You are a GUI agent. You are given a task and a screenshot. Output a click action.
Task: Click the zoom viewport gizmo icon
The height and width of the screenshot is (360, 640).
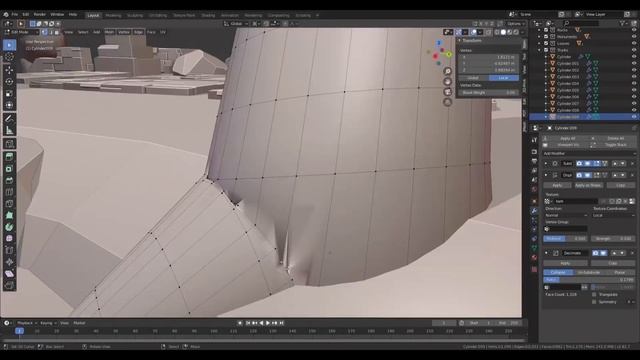448,71
